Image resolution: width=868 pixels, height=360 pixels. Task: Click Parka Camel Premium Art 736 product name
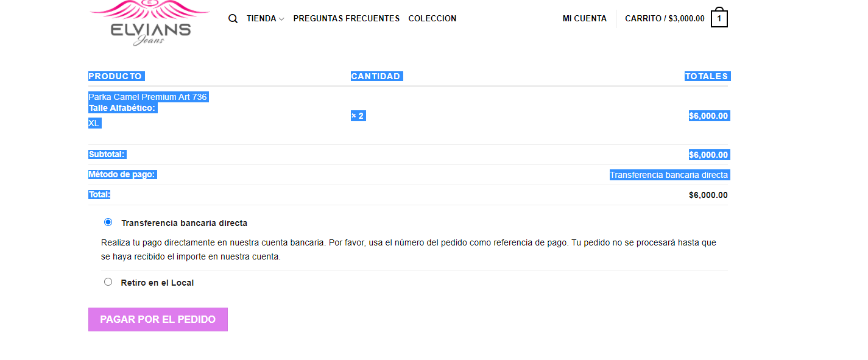point(148,97)
